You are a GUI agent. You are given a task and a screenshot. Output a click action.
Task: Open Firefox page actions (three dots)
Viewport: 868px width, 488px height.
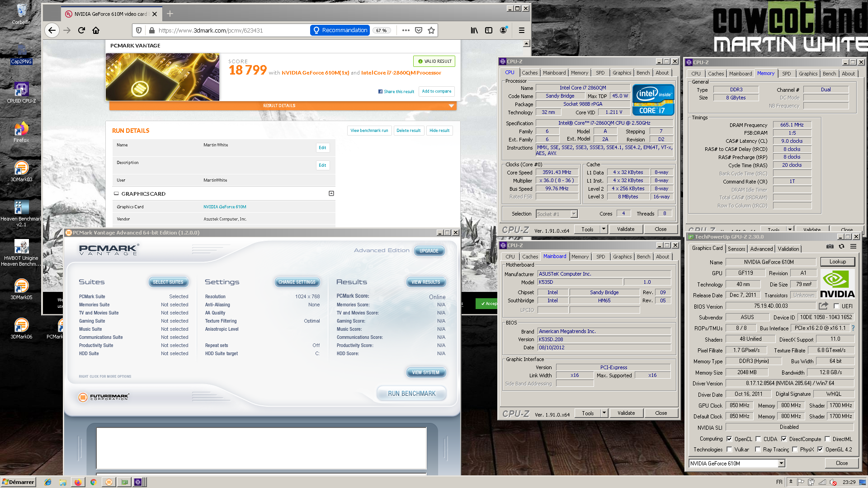[406, 30]
